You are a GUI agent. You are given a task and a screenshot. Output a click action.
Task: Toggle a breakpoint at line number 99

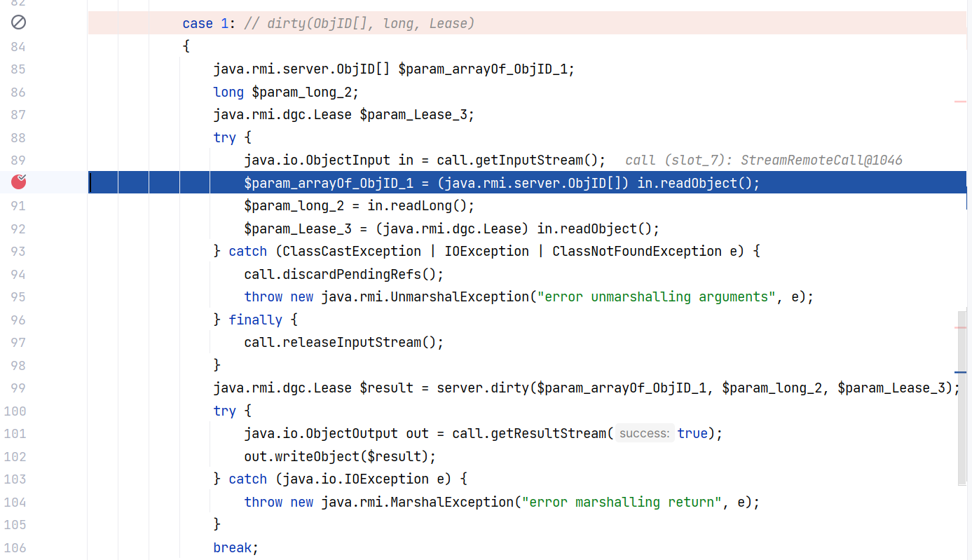coord(19,388)
